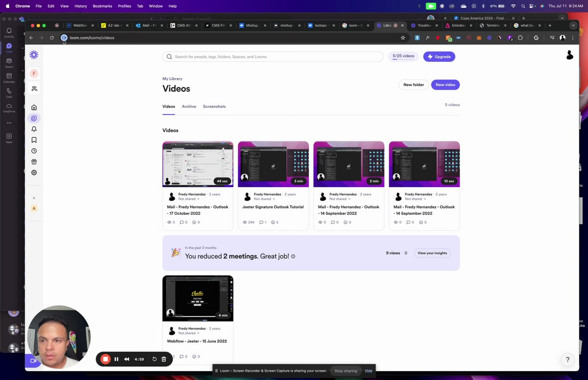Stop the recording with the red button

[106, 359]
